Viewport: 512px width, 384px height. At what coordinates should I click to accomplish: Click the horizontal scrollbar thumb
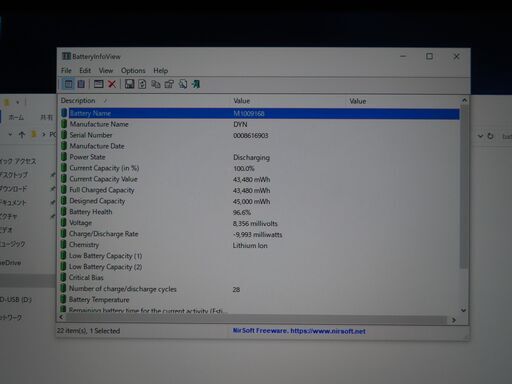(x=256, y=319)
